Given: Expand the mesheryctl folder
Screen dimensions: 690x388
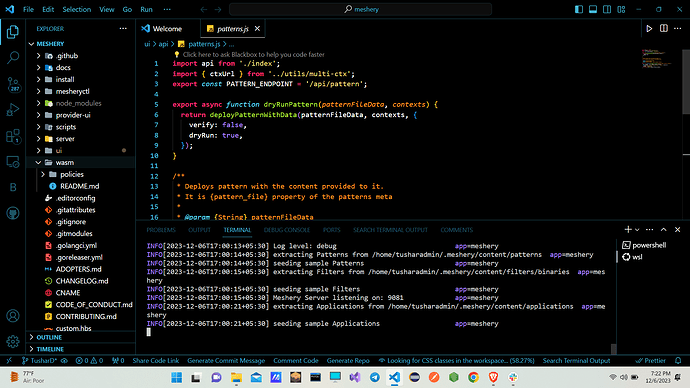Looking at the screenshot, I should pos(38,92).
